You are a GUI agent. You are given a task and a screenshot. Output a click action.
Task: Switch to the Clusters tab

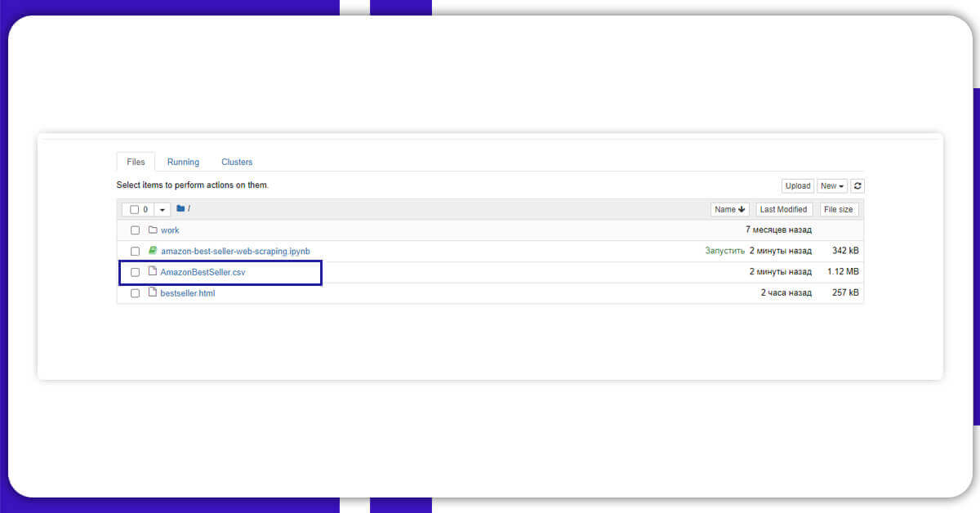(x=237, y=162)
